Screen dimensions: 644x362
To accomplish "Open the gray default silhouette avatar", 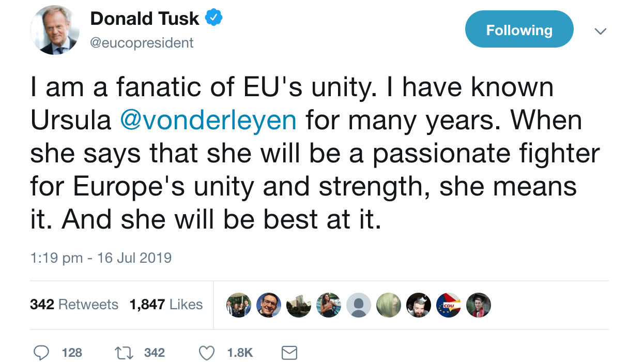I will tap(359, 305).
